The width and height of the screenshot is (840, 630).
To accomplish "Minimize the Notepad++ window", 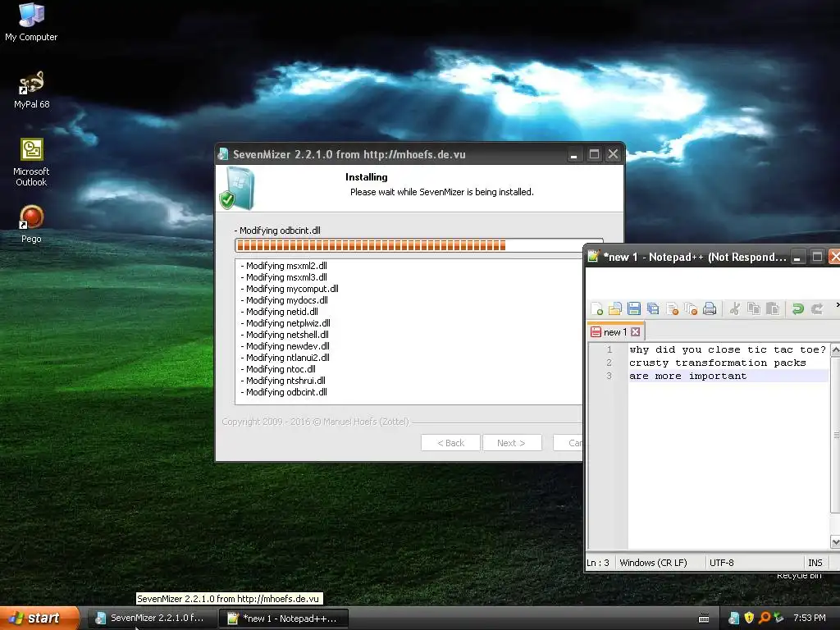I will [x=797, y=257].
